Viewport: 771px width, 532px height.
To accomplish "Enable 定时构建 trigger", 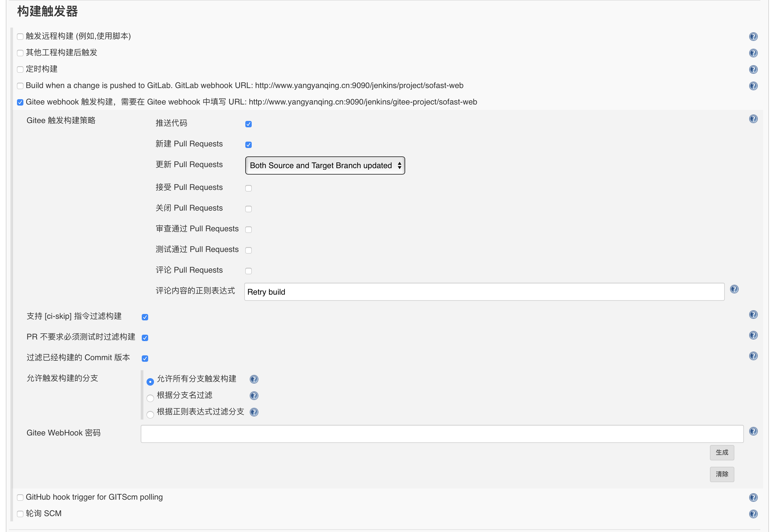I will click(20, 69).
